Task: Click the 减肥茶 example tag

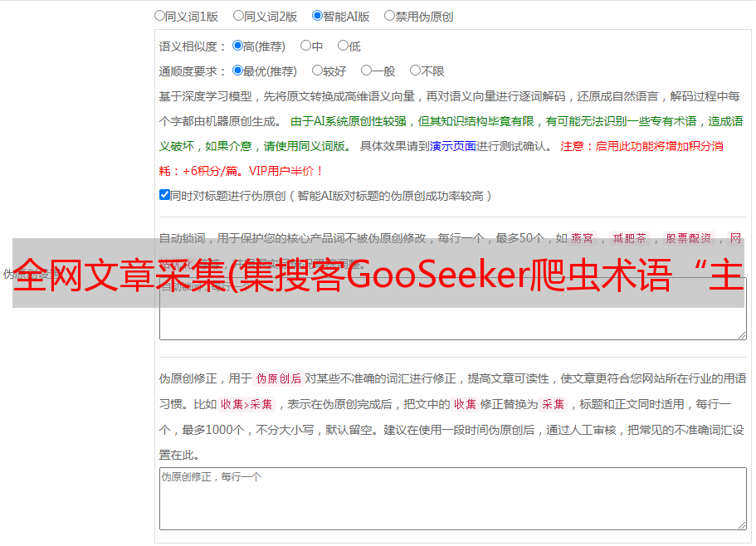Action: tap(630, 238)
